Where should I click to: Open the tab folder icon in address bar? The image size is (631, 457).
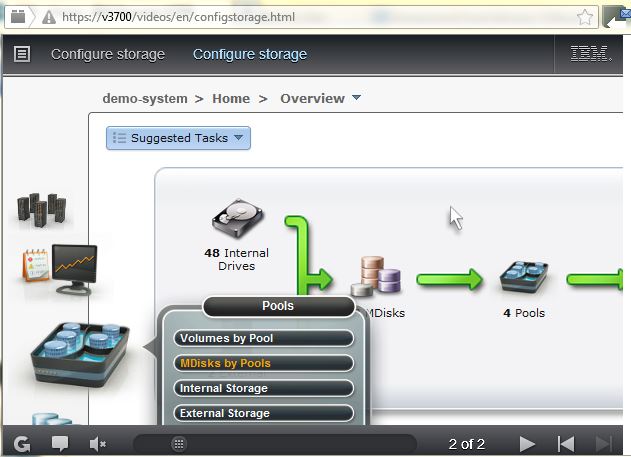pyautogui.click(x=18, y=17)
